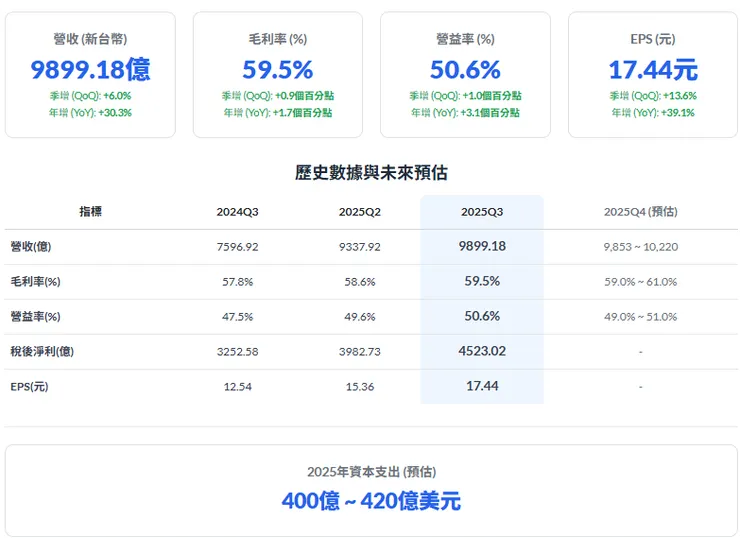Click the revenue QoQ +6.0% text
The image size is (740, 538).
pos(90,96)
